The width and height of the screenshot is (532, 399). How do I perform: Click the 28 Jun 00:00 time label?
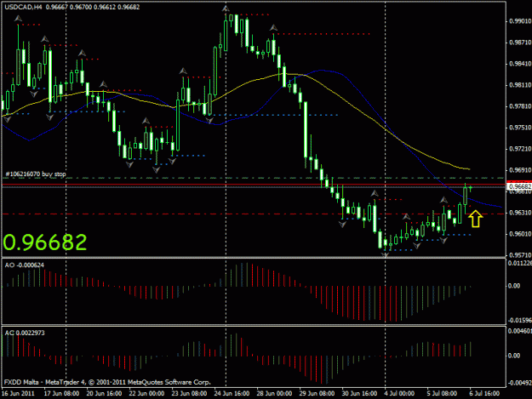(274, 394)
